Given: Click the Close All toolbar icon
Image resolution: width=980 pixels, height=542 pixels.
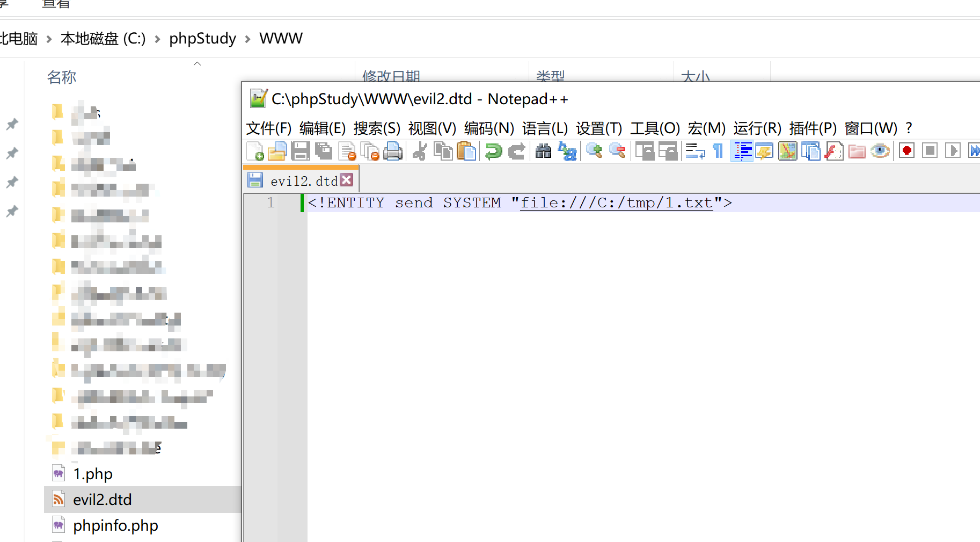Looking at the screenshot, I should tap(370, 151).
